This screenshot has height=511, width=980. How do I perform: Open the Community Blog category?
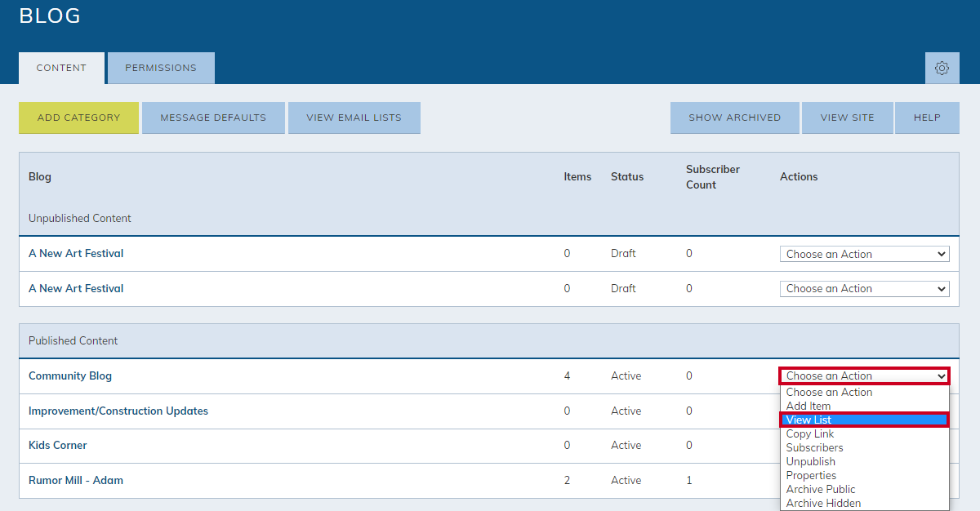[x=70, y=375]
